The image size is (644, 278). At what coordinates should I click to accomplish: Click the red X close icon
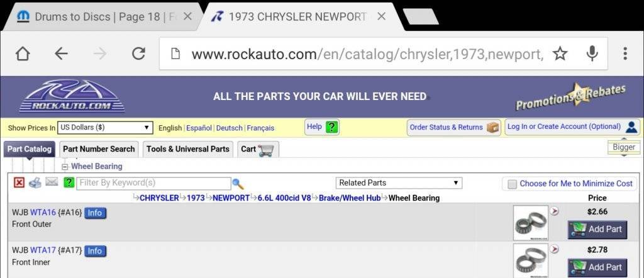click(19, 183)
